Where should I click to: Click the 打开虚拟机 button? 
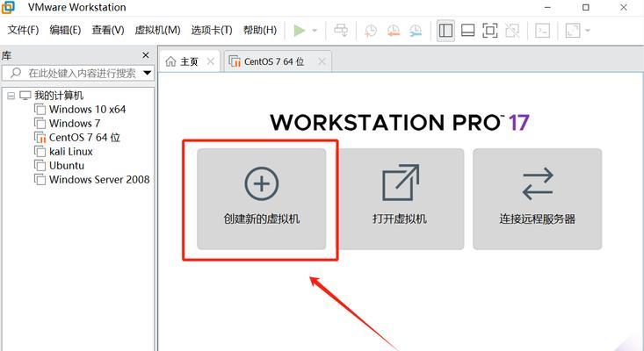[399, 199]
